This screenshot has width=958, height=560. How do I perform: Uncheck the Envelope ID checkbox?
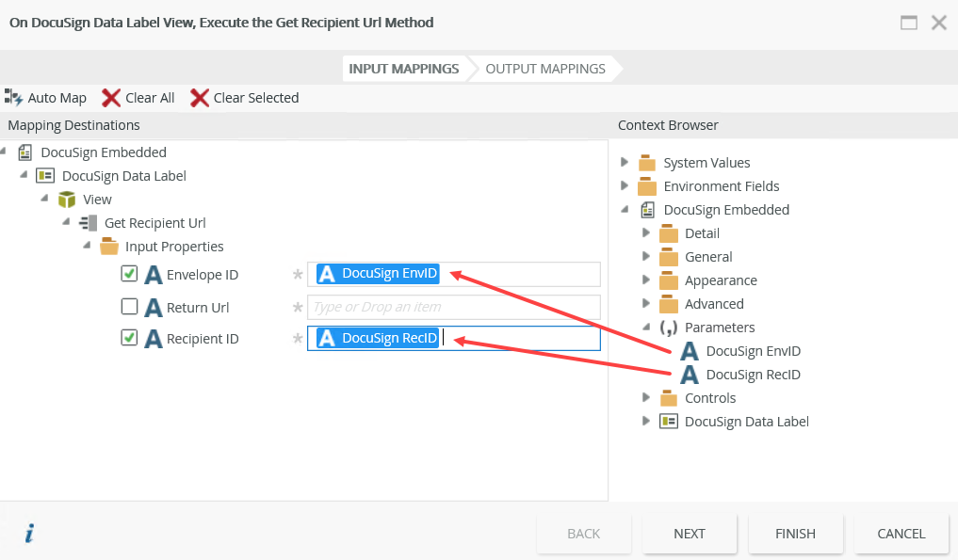[130, 274]
